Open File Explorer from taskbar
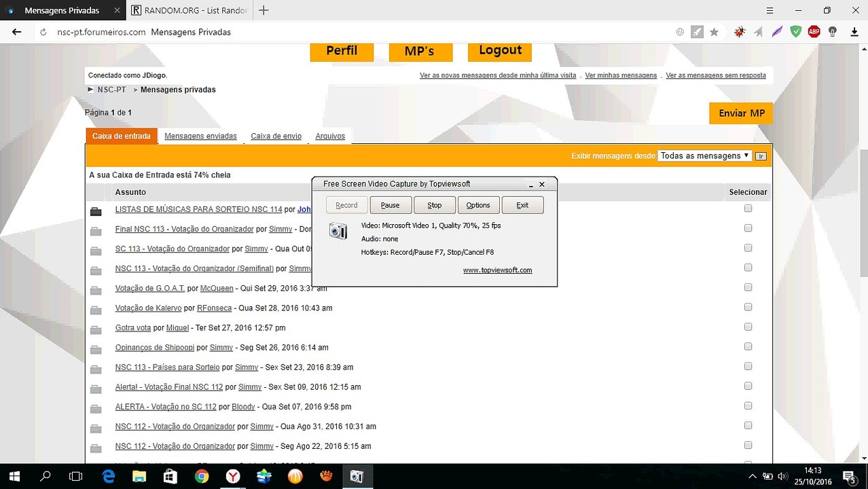Viewport: 868px width, 489px height. (139, 476)
